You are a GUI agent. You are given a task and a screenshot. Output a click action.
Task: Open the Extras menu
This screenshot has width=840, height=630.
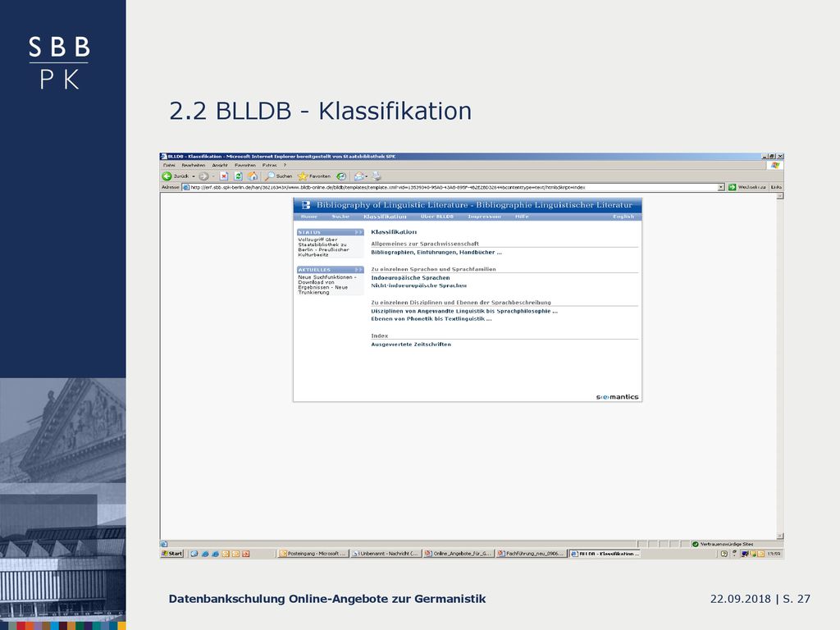click(269, 166)
